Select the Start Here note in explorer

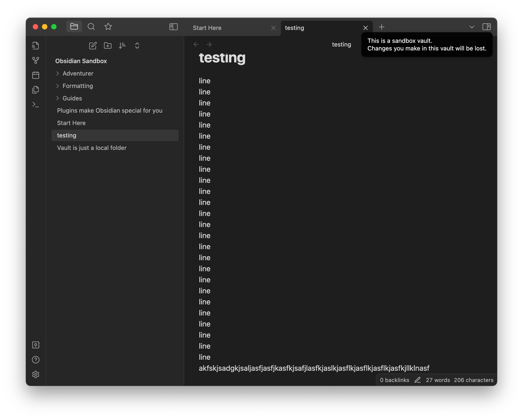coord(71,123)
